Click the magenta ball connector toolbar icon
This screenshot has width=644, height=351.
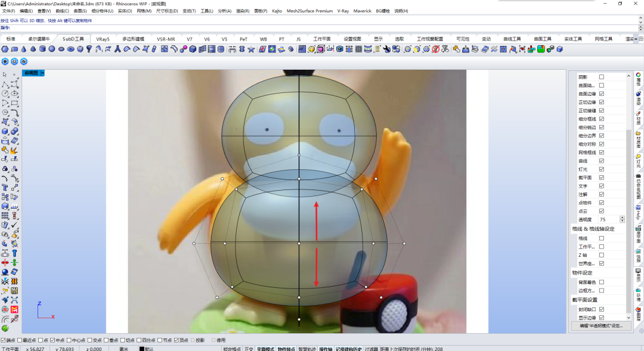click(183, 49)
